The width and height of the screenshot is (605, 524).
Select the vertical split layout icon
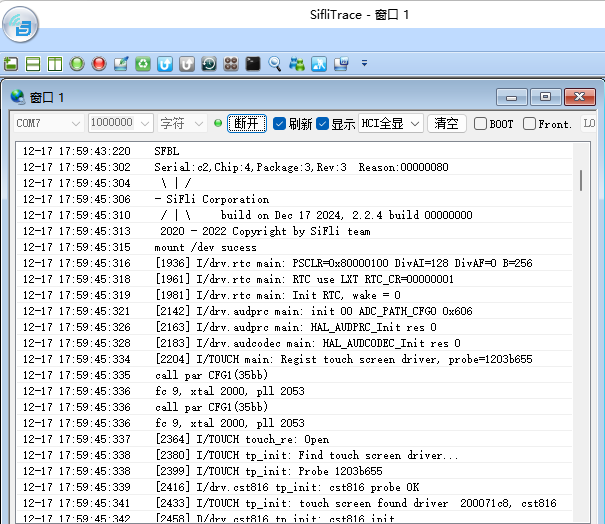[x=55, y=64]
